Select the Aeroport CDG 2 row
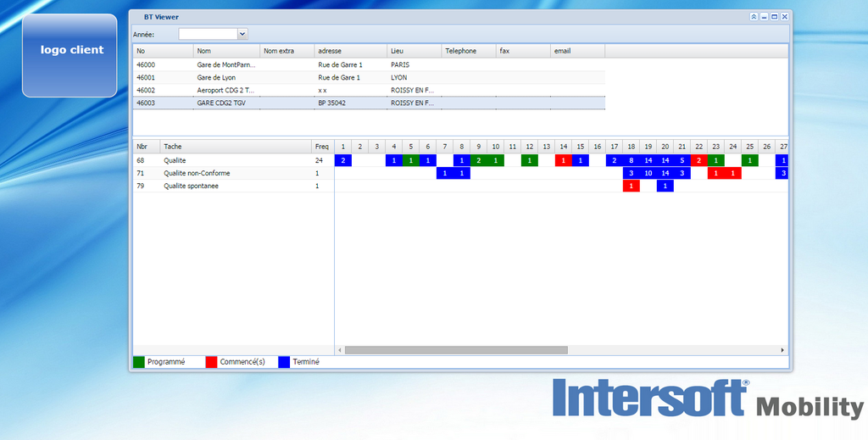868x440 pixels. coord(225,90)
